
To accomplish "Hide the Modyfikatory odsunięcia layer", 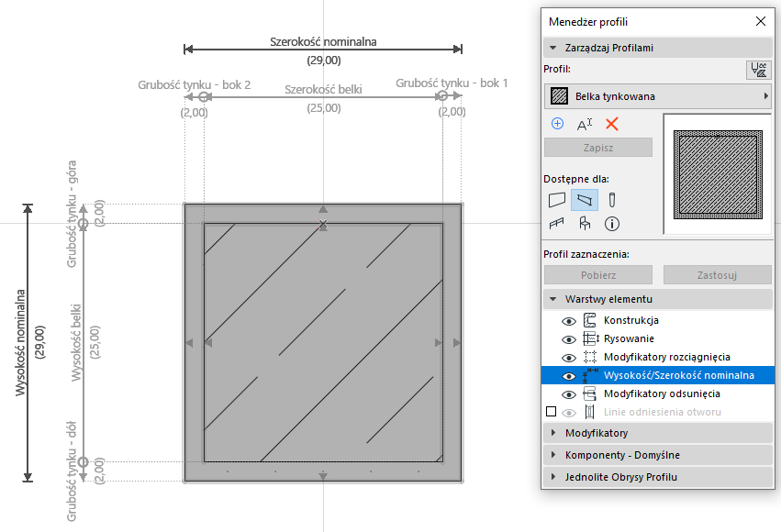I will 568,394.
